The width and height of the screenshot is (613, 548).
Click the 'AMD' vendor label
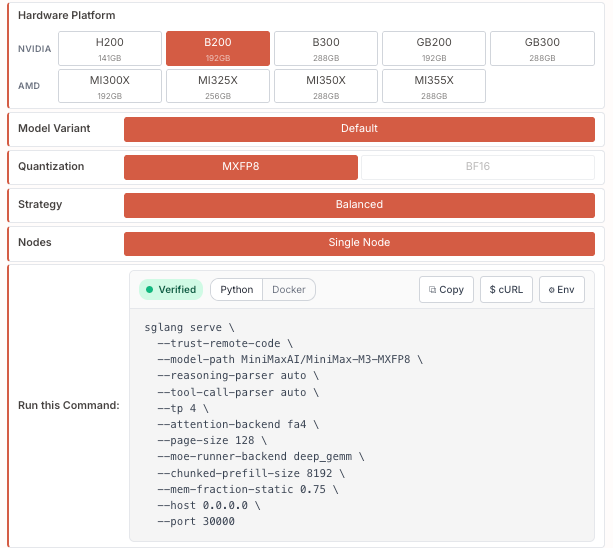(29, 86)
